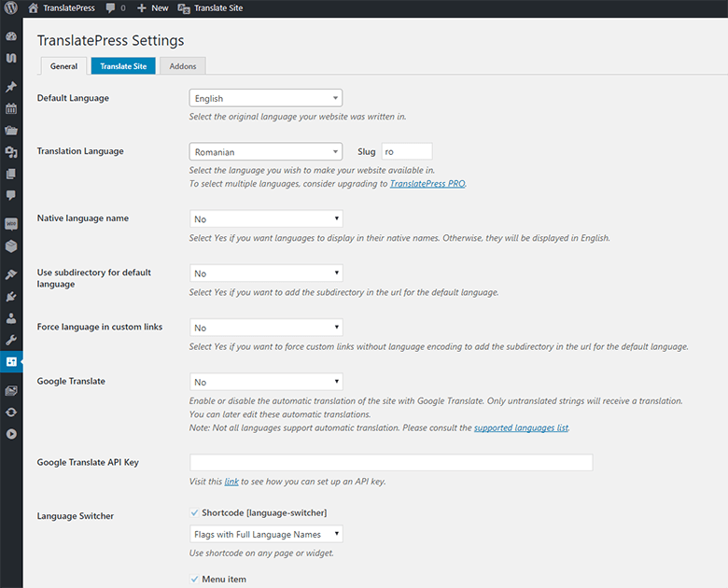Toggle the Menu item checkbox
The height and width of the screenshot is (588, 728).
(x=194, y=580)
